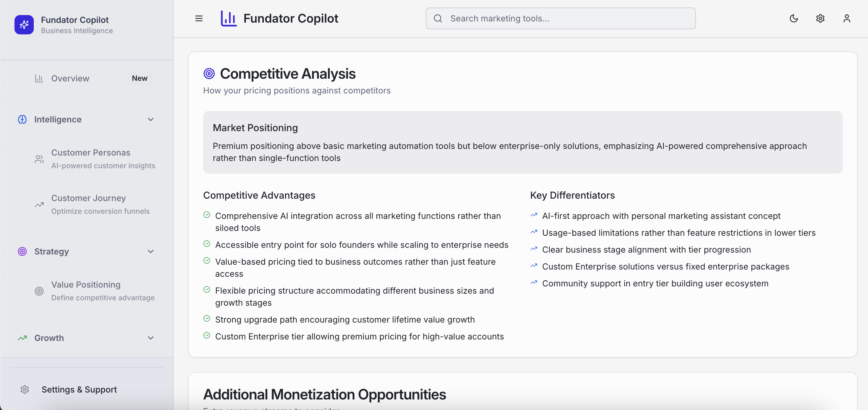Image resolution: width=868 pixels, height=410 pixels.
Task: Click the Intelligence brain icon
Action: point(22,119)
